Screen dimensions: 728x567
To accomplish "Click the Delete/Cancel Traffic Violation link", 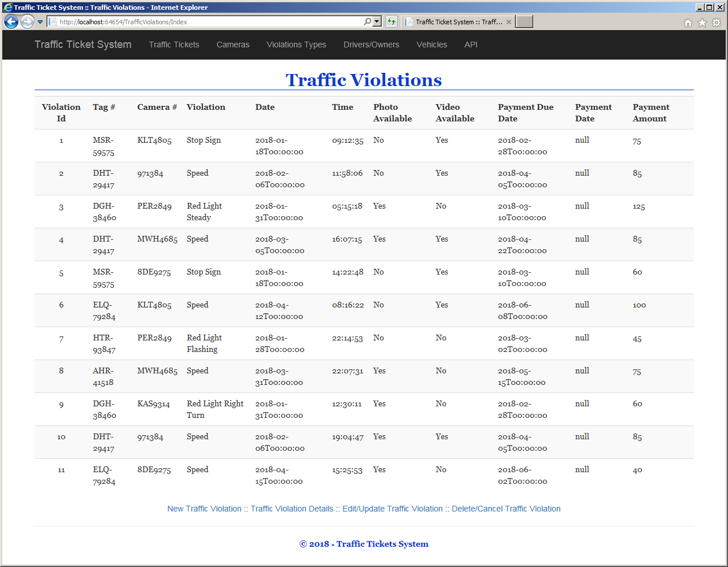I will pyautogui.click(x=506, y=509).
